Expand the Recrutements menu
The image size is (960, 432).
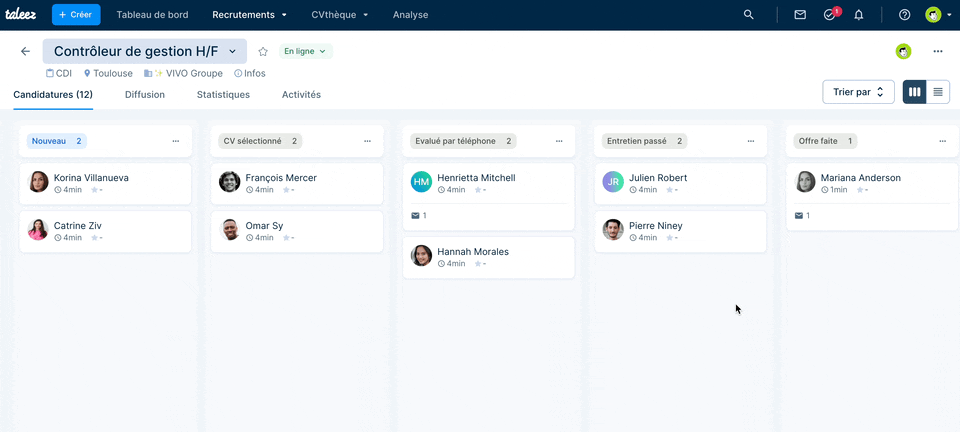pos(249,15)
